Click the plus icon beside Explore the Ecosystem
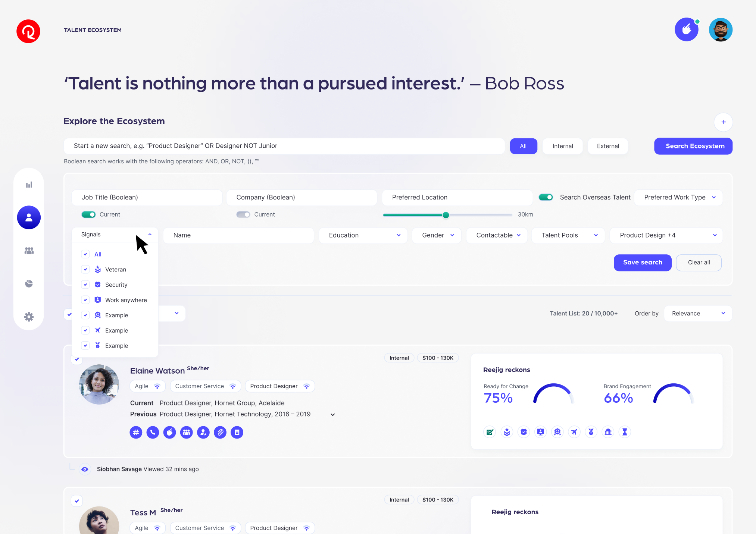Viewport: 756px width, 534px height. (723, 122)
